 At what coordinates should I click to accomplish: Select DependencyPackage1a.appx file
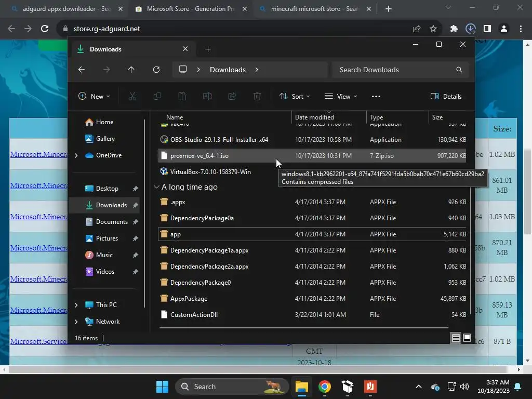tap(312, 250)
